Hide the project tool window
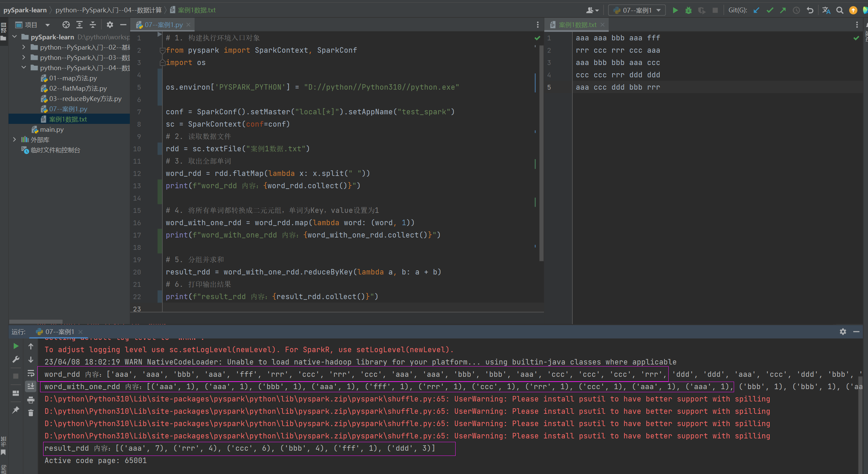868x474 pixels. tap(123, 25)
